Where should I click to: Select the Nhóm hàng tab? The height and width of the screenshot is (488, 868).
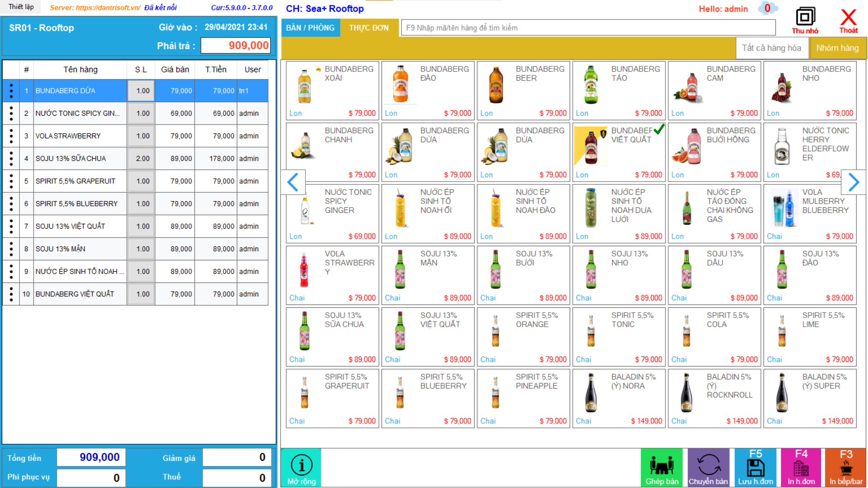[x=837, y=48]
